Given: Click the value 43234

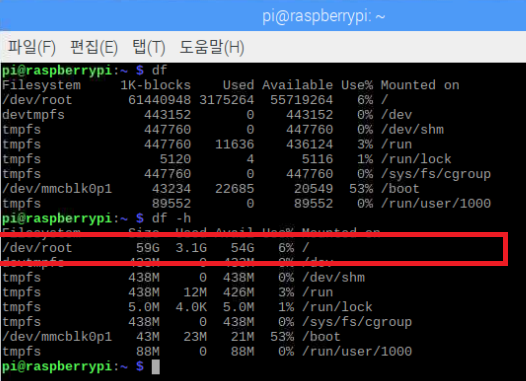Looking at the screenshot, I should (171, 188).
